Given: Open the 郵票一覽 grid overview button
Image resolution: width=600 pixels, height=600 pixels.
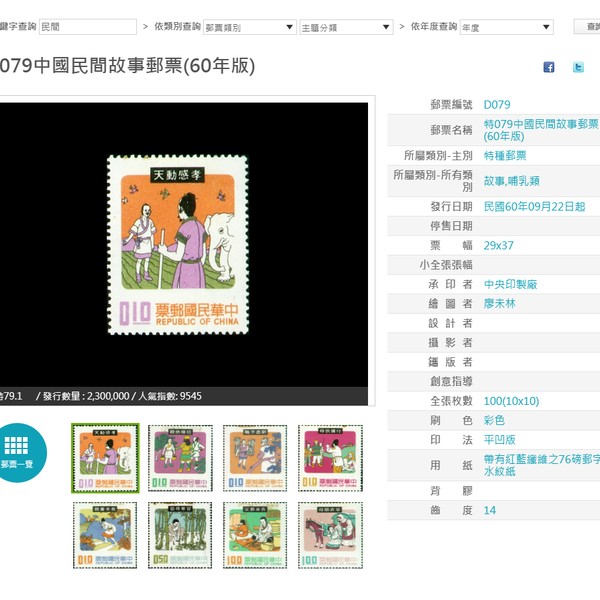Looking at the screenshot, I should point(18,453).
